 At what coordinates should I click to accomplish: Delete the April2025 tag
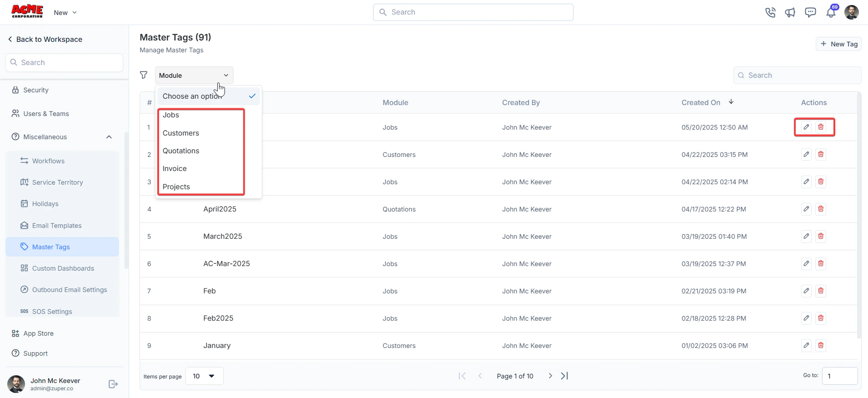(821, 209)
